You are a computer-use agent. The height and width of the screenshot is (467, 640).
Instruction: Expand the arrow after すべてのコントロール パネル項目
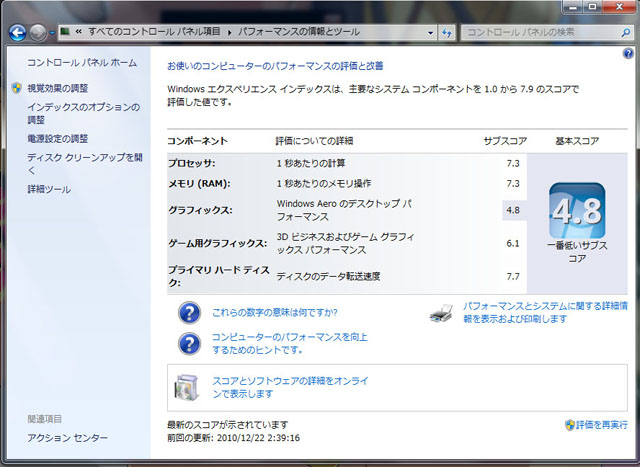click(x=229, y=32)
